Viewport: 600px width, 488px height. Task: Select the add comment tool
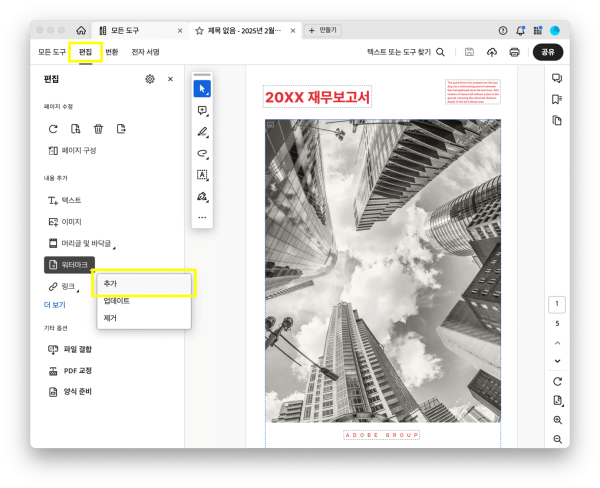[x=202, y=111]
